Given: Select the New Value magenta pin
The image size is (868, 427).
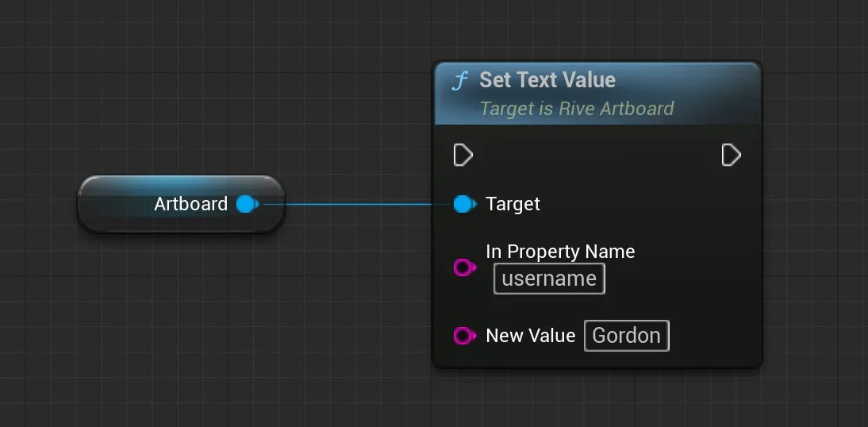Looking at the screenshot, I should tap(464, 336).
